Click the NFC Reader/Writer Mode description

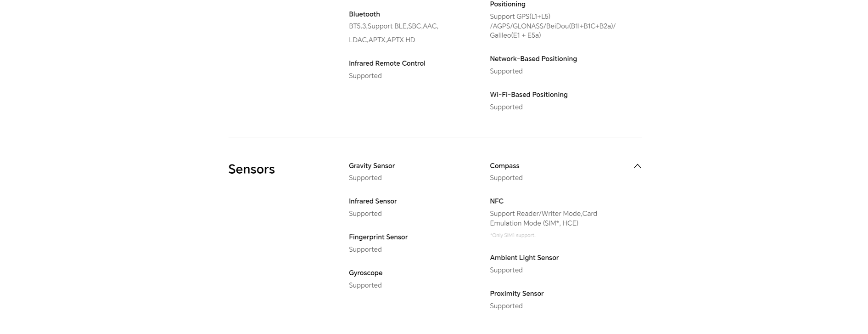(543, 218)
